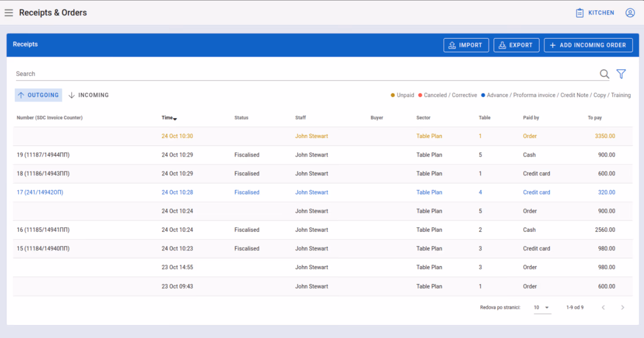Click the magnifier search icon
Screen dimensions: 644x338
click(604, 74)
